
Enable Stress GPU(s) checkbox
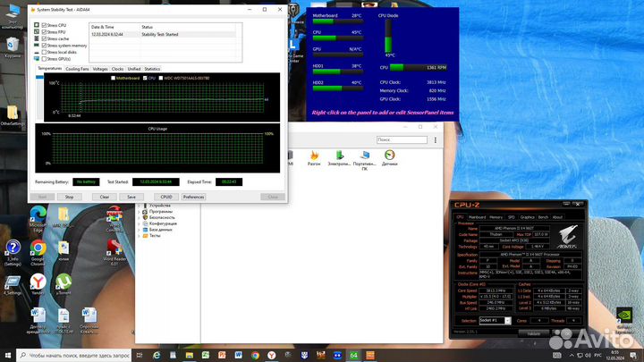pyautogui.click(x=44, y=59)
